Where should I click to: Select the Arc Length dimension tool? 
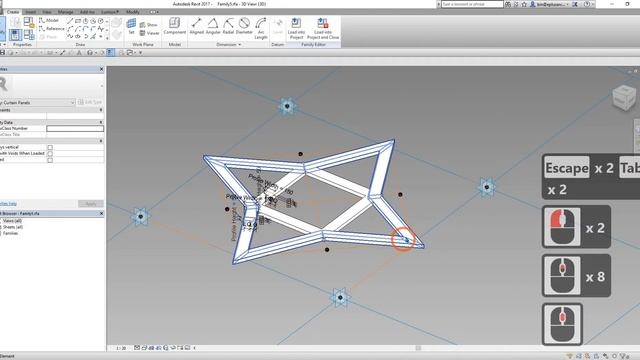(x=261, y=28)
